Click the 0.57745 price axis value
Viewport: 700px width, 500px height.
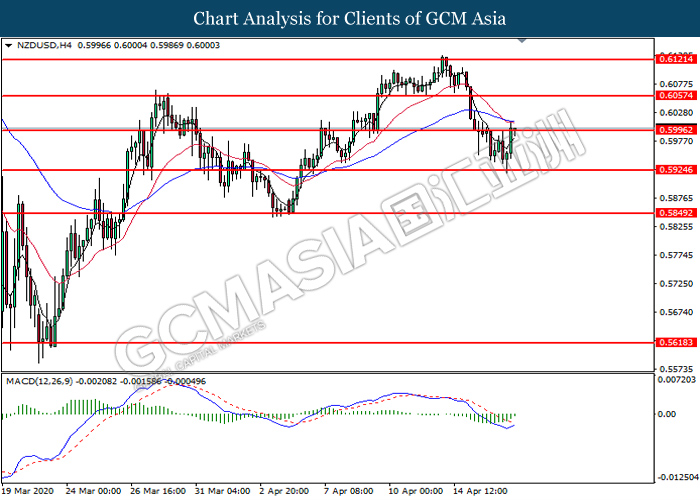point(677,255)
